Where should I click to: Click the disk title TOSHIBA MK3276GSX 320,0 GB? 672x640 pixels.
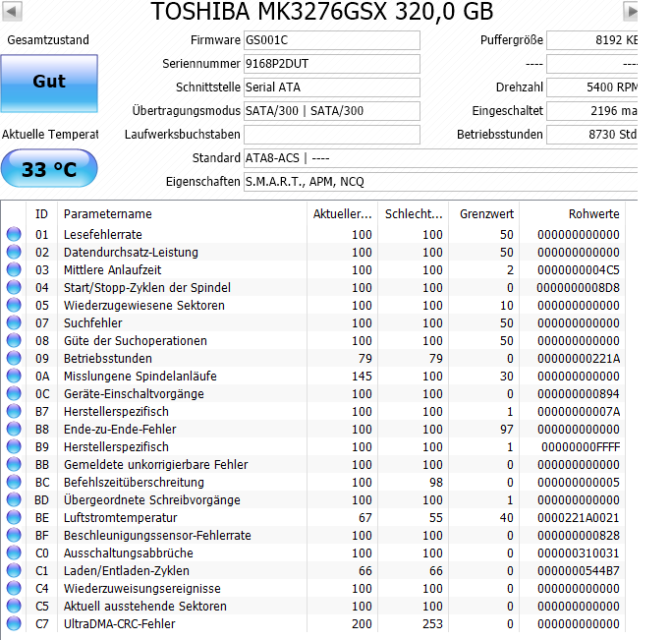(322, 11)
